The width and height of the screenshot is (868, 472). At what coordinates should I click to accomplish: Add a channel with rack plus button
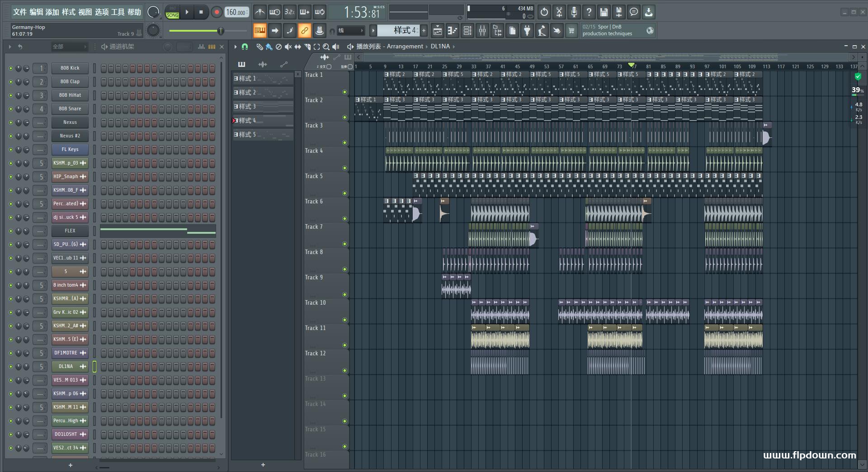click(71, 465)
